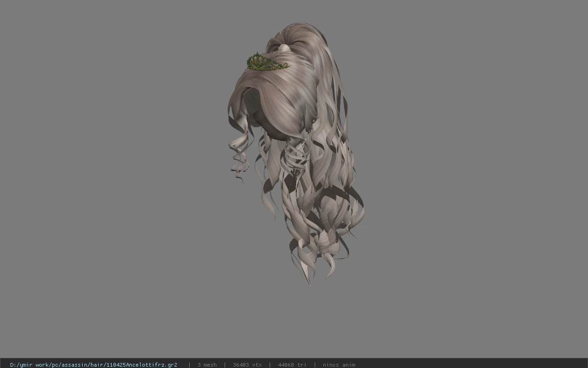Image resolution: width=588 pixels, height=368 pixels.
Task: Click the 'nincs anim' status entry
Action: click(339, 365)
